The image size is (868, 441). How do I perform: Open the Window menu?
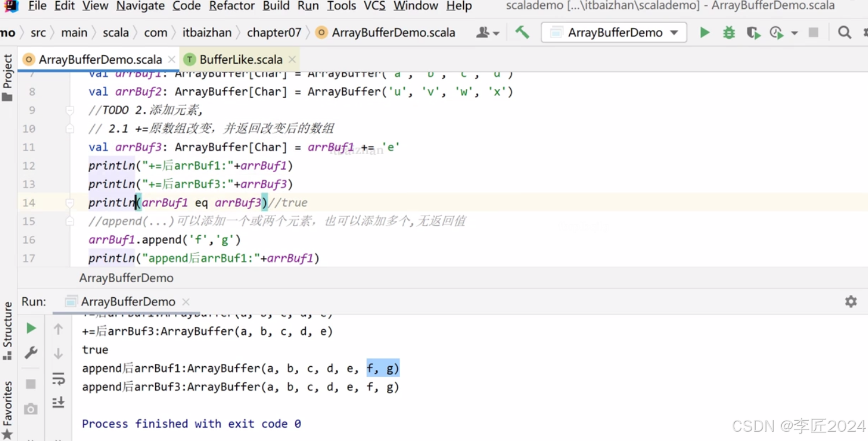point(416,6)
